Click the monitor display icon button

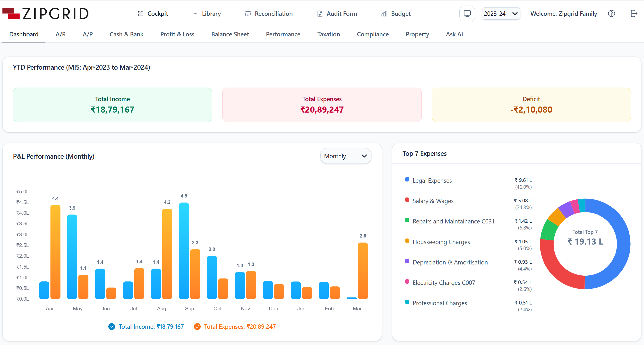467,14
